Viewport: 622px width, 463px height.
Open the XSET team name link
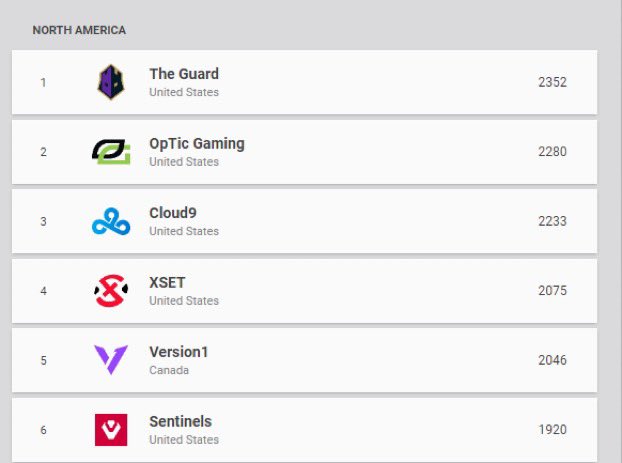click(167, 282)
